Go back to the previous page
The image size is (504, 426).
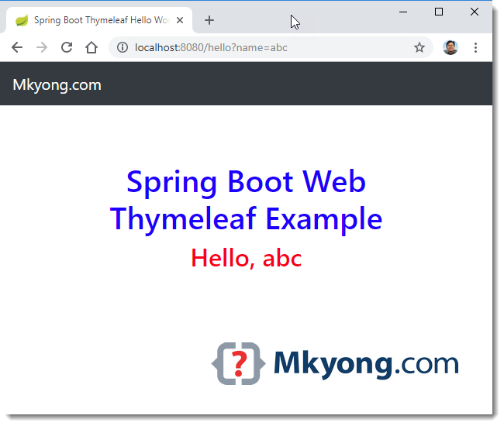(x=17, y=47)
